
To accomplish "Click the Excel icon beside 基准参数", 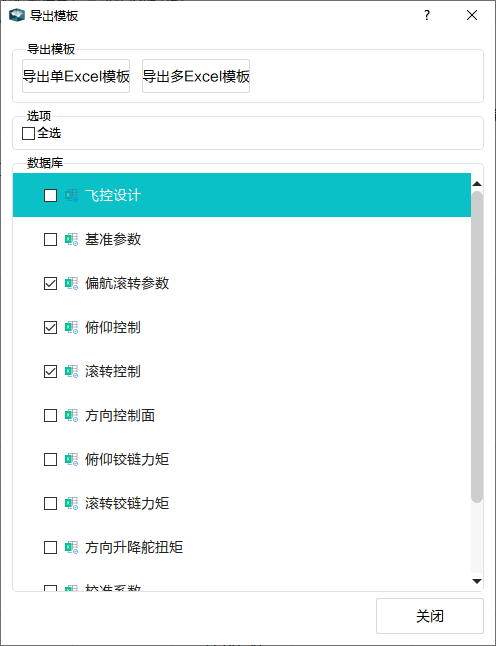I will [x=71, y=239].
